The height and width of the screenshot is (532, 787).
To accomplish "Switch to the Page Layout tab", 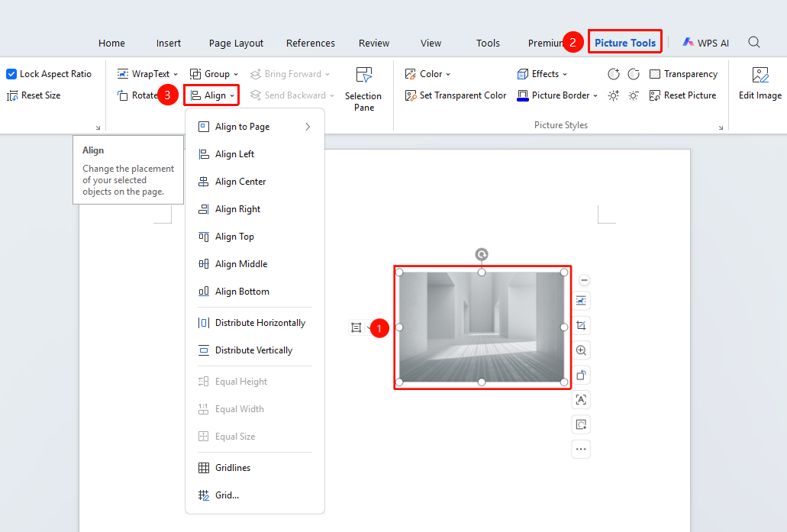I will pyautogui.click(x=236, y=44).
